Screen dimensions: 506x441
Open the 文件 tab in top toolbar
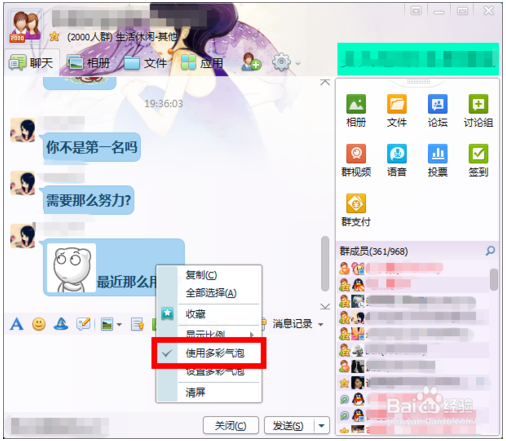[x=145, y=63]
